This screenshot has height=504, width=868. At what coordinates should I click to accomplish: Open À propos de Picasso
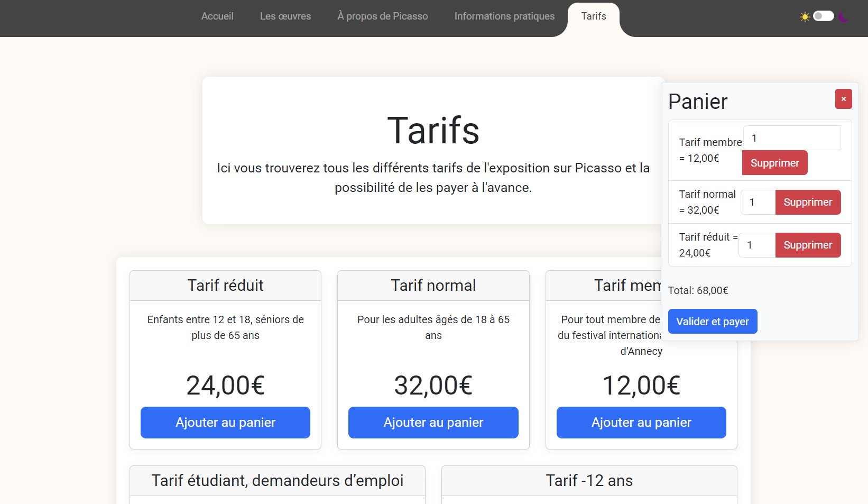(x=383, y=16)
